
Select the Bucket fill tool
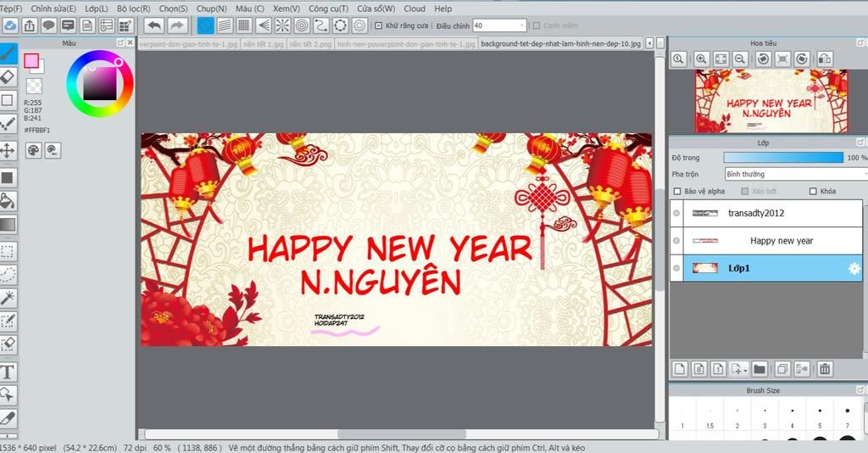(8, 201)
